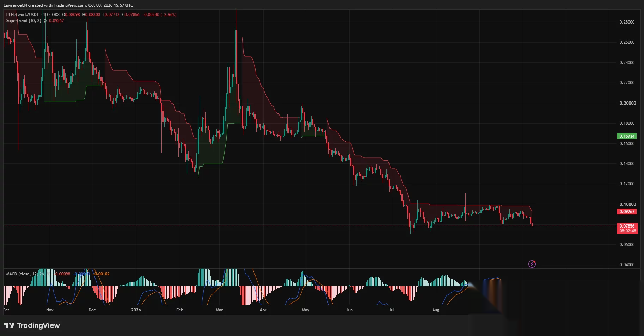
Task: Click the Jun label on time axis
Action: point(349,310)
